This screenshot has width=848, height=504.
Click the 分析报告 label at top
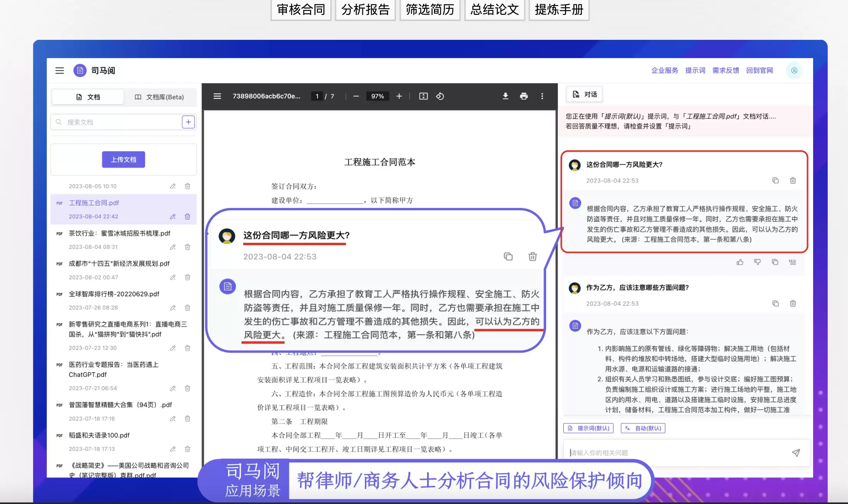(365, 10)
